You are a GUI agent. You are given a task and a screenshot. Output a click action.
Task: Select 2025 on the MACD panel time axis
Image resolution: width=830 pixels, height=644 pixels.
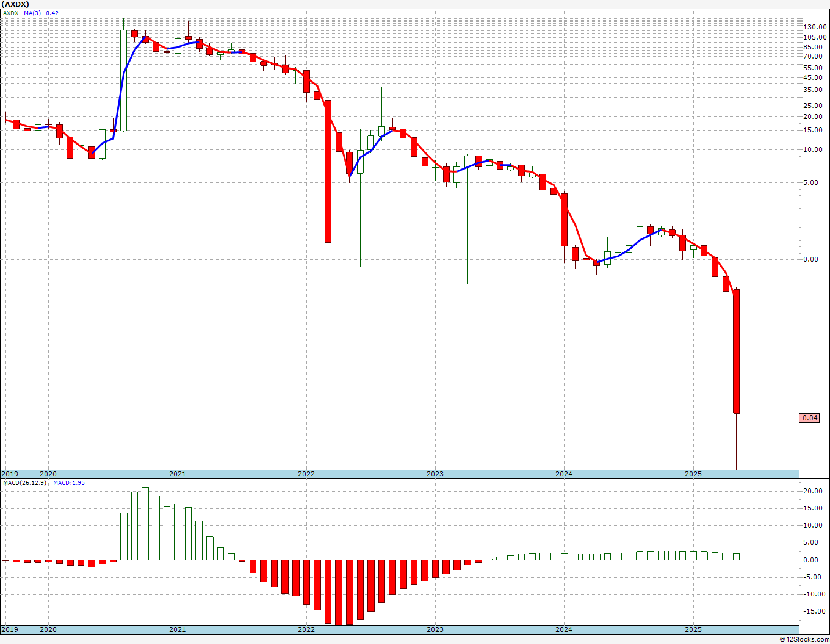pyautogui.click(x=693, y=629)
